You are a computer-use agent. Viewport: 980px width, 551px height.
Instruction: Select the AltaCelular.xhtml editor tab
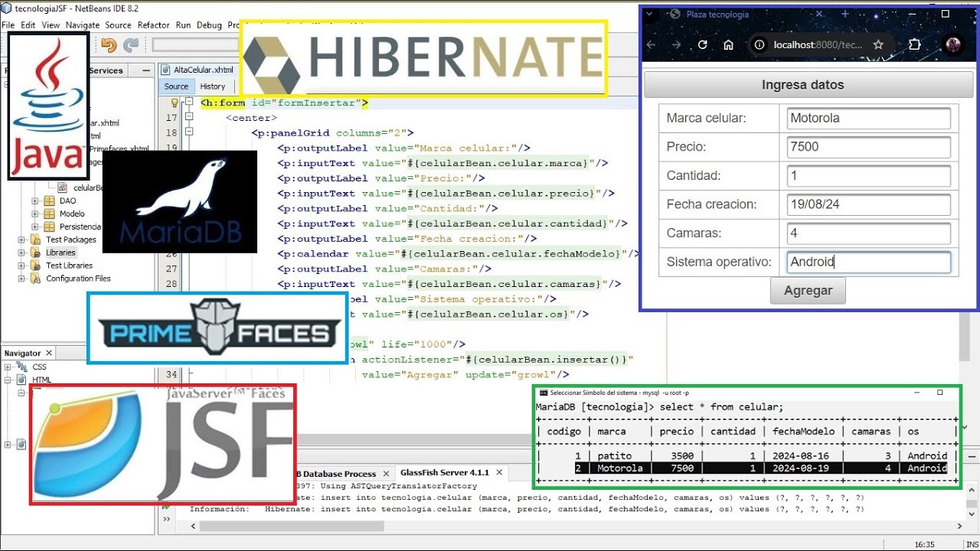point(198,69)
